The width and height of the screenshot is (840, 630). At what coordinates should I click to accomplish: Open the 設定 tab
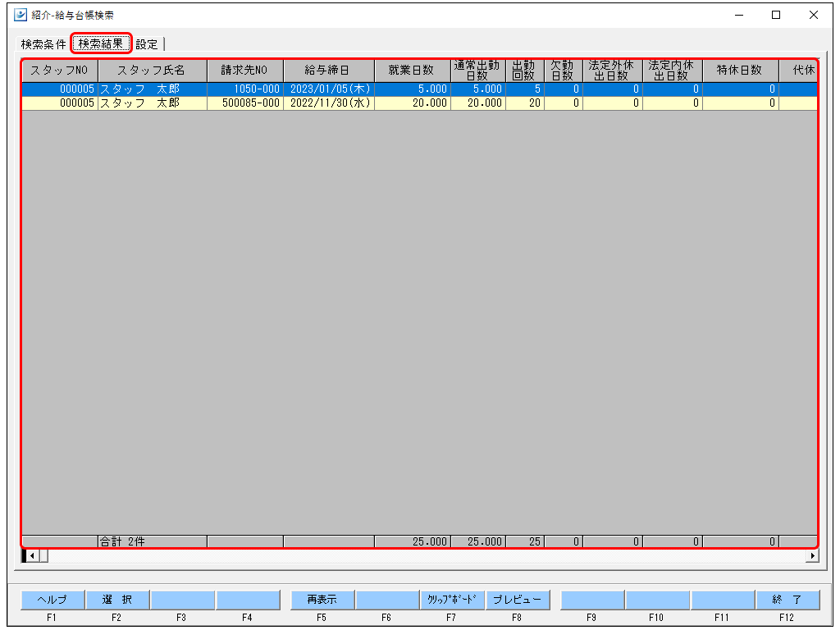coord(147,44)
